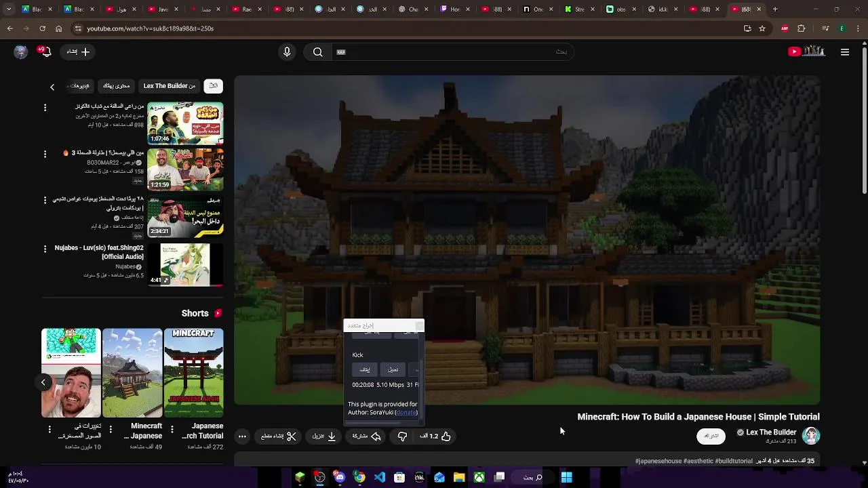Viewport: 868px width, 488px height.
Task: Click the create clip scissors button
Action: point(279,436)
